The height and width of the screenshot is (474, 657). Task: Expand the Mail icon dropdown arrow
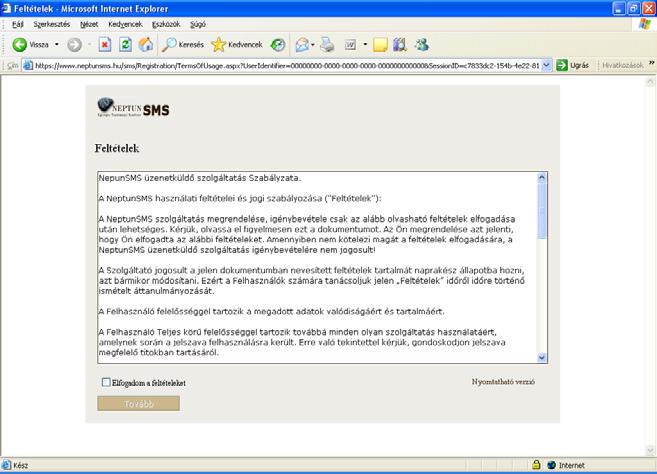(313, 44)
